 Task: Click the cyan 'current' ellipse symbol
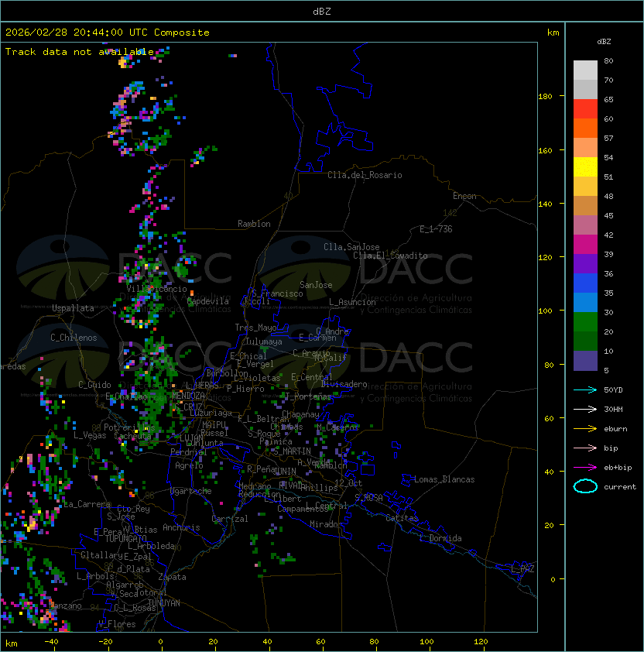585,486
